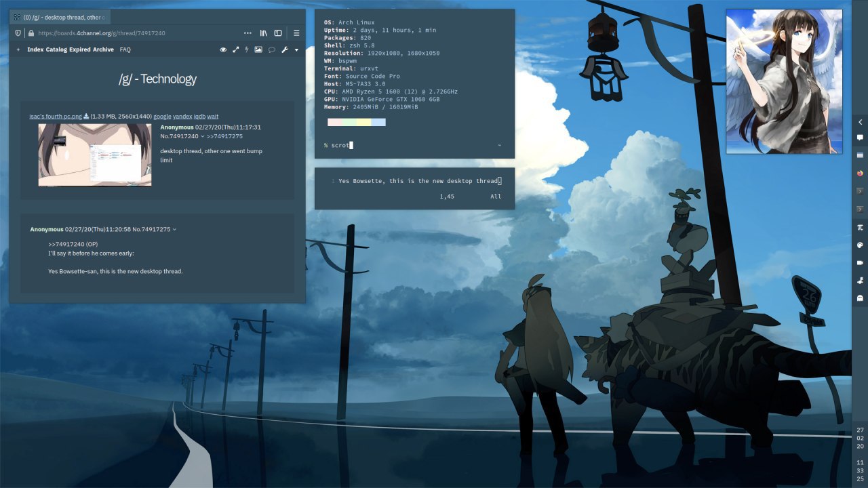Image resolution: width=868 pixels, height=488 pixels.
Task: Open the page actions three-dot menu
Action: pyautogui.click(x=248, y=33)
